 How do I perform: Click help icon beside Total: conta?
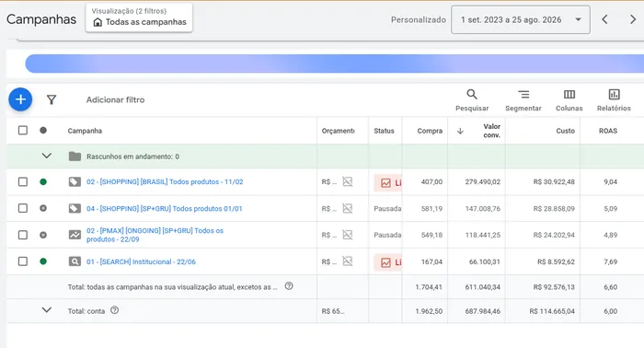[115, 310]
